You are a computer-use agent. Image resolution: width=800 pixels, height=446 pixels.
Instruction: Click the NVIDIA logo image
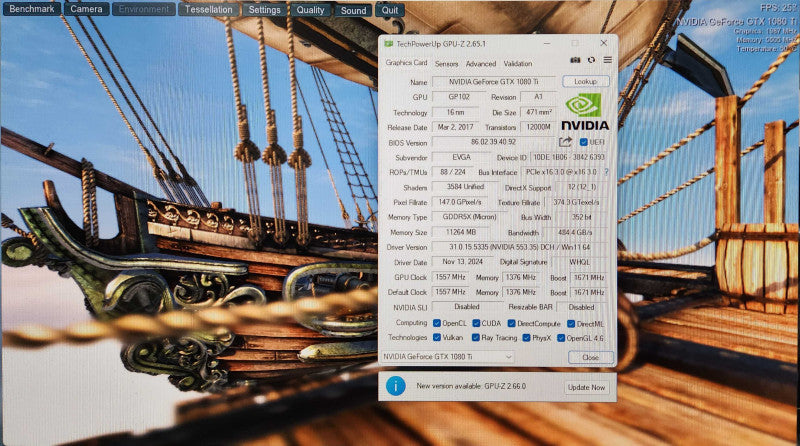(585, 112)
